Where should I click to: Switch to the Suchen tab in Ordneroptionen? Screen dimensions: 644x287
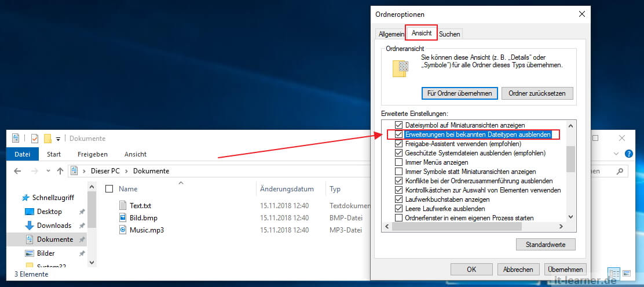click(449, 34)
